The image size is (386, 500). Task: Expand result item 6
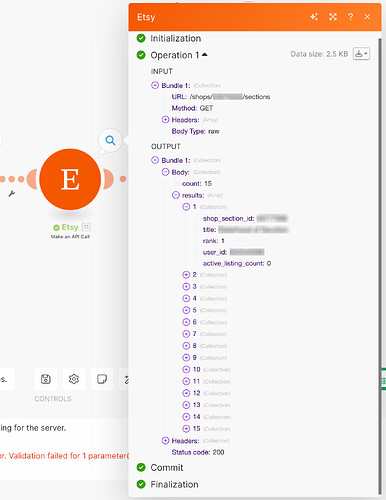click(186, 322)
